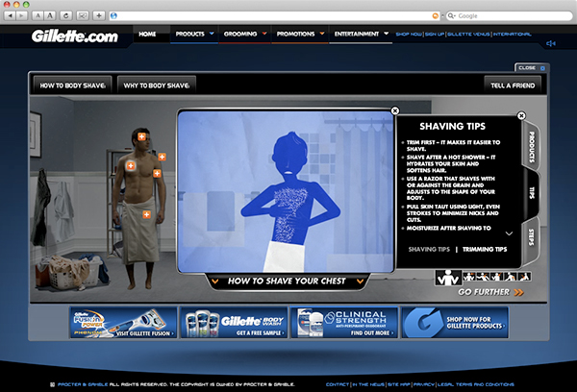The image size is (577, 392).
Task: Click the bug report toolbar icon
Action: 83,15
